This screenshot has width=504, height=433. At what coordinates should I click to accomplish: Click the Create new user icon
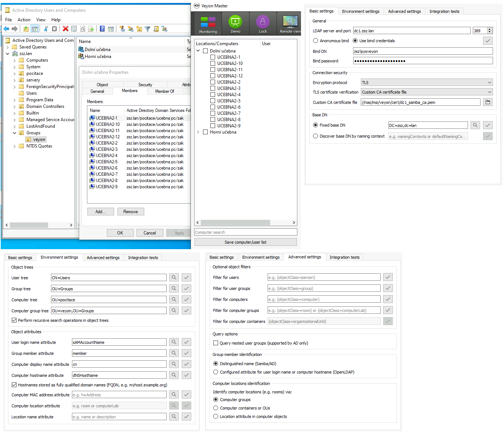[122, 29]
